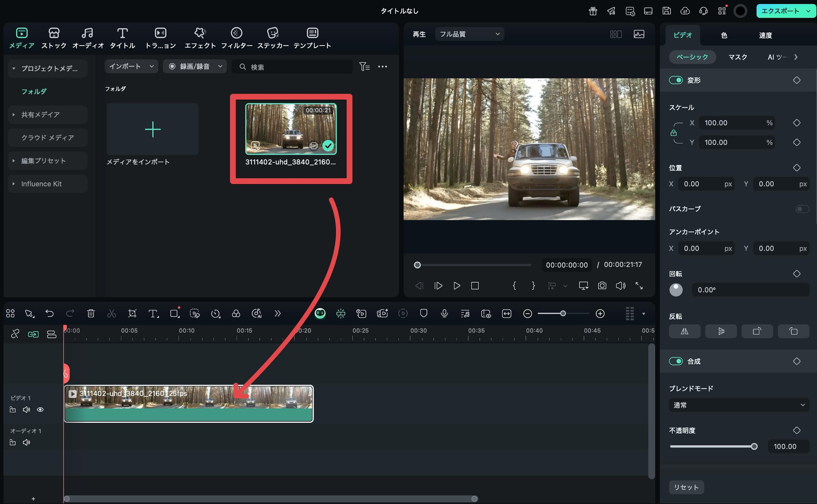Mute the ビデオ 1 track audio
The width and height of the screenshot is (817, 504).
[x=26, y=410]
